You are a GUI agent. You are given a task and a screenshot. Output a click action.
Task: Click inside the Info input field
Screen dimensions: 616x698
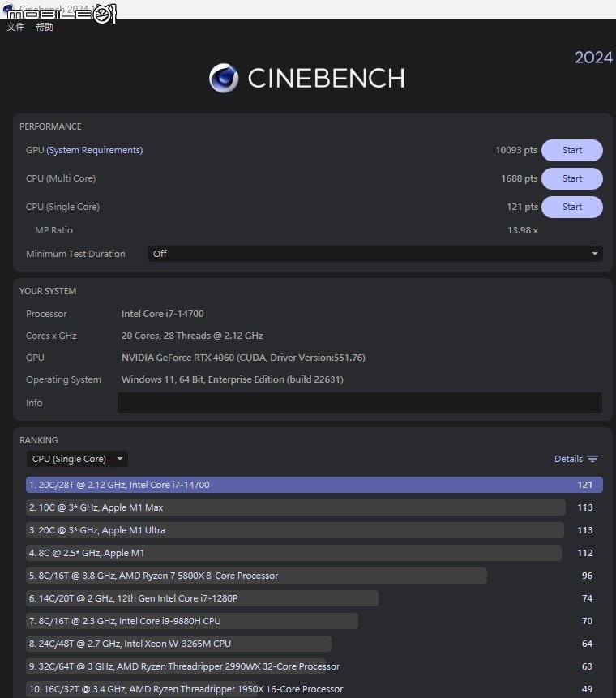[x=360, y=403]
